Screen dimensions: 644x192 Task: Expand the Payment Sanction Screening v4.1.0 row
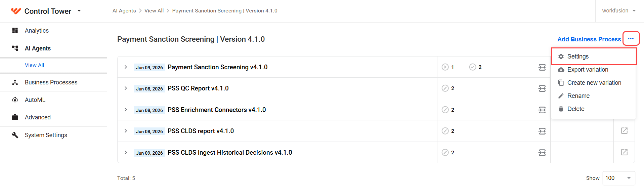126,67
